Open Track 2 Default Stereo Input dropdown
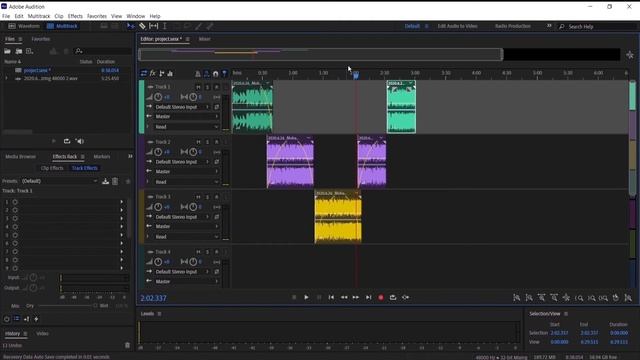This screenshot has height=360, width=640. 182,162
